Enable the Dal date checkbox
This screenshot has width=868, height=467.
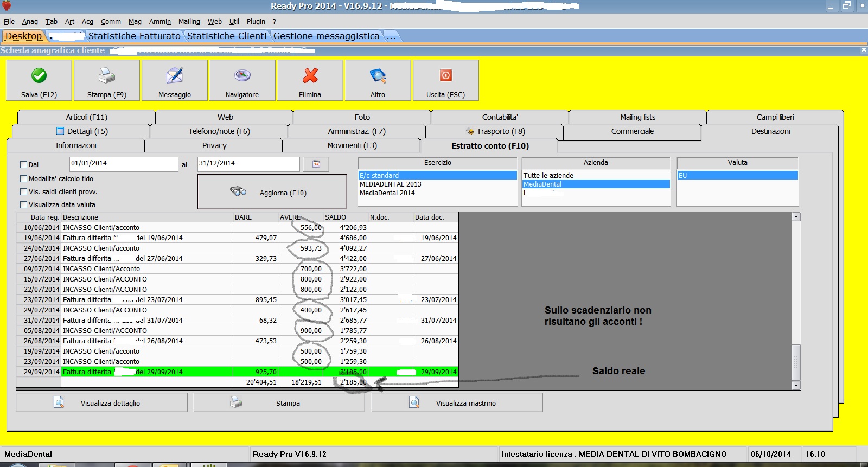(x=23, y=164)
